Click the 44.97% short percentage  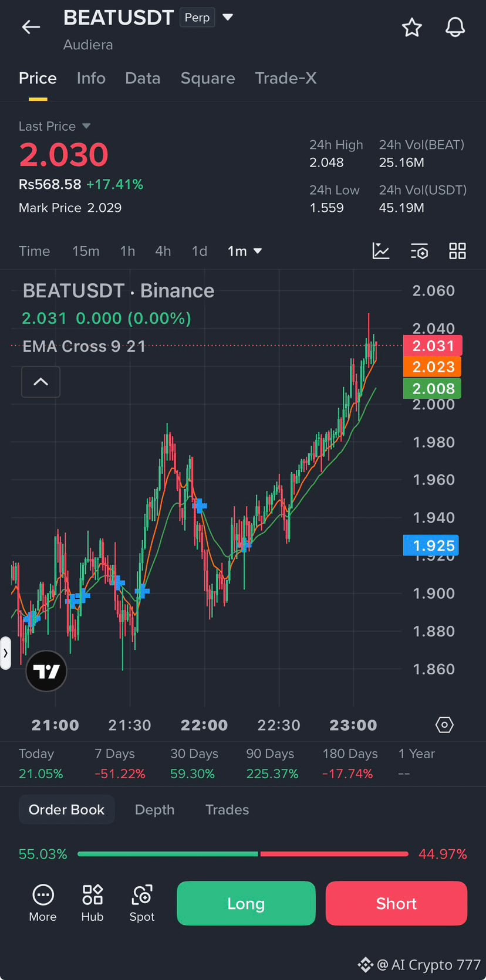(443, 854)
